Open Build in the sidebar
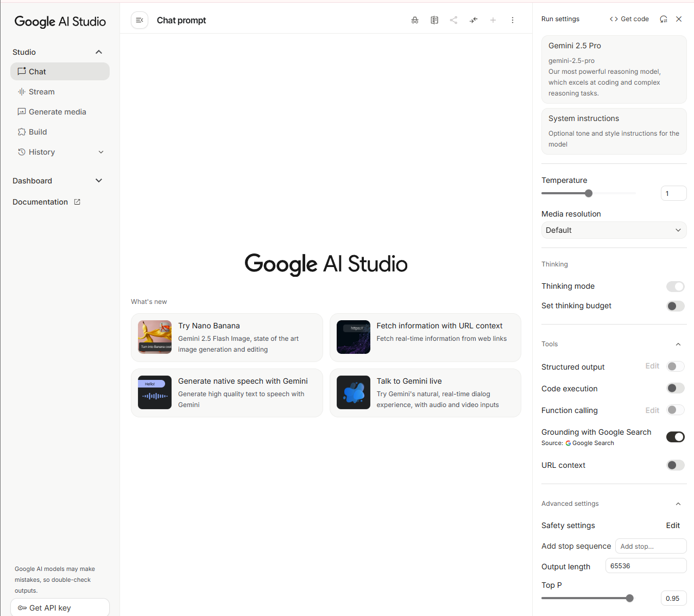Viewport: 694px width, 616px height. pos(60,132)
